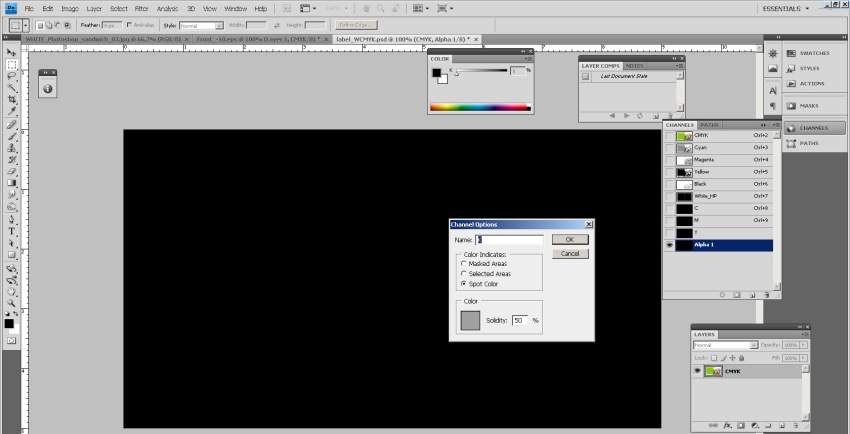
Task: Select the Crop tool
Action: (x=11, y=100)
